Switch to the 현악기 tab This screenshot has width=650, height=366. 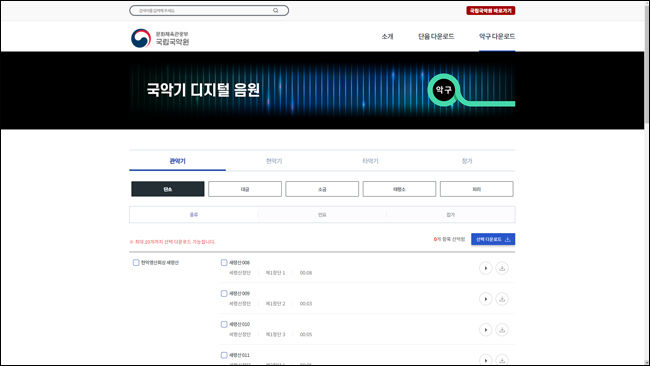(274, 161)
